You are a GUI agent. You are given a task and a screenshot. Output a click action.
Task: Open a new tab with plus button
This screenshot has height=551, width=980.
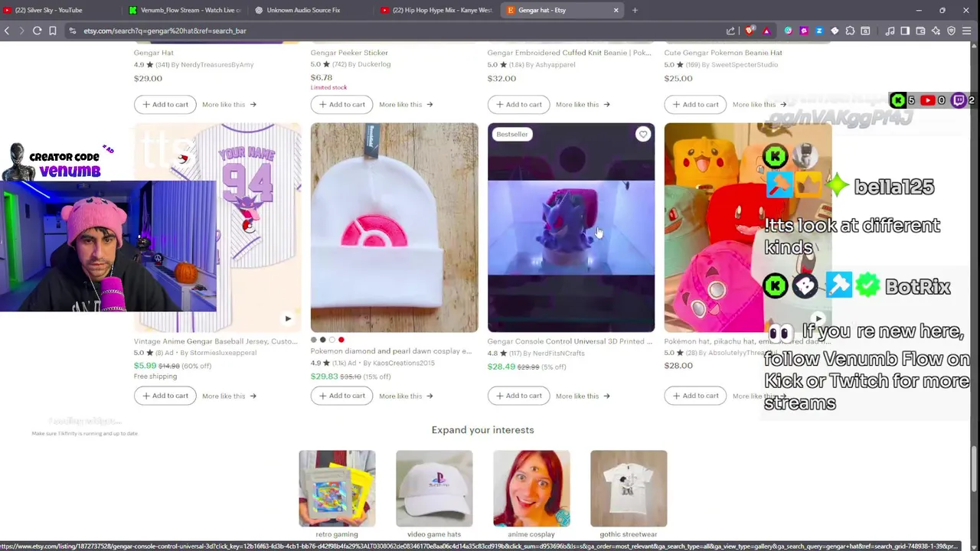[x=635, y=10]
